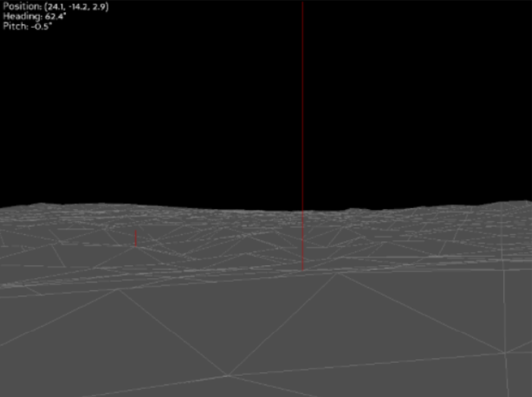Click the base of the tall red line
The width and height of the screenshot is (532, 397).
[x=302, y=268]
